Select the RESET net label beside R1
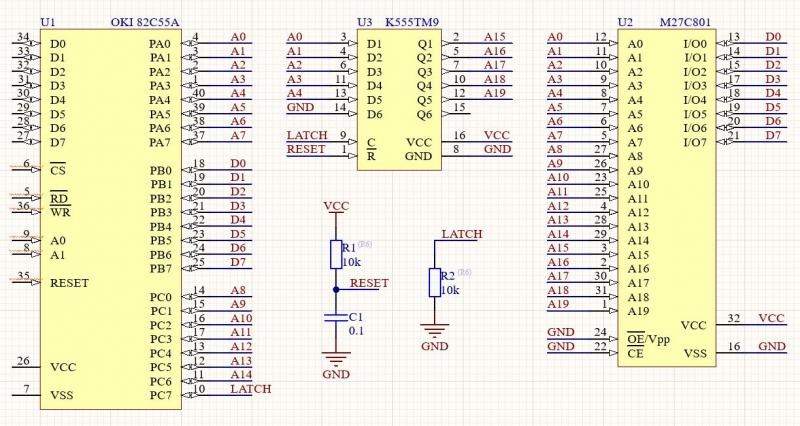 pos(369,283)
